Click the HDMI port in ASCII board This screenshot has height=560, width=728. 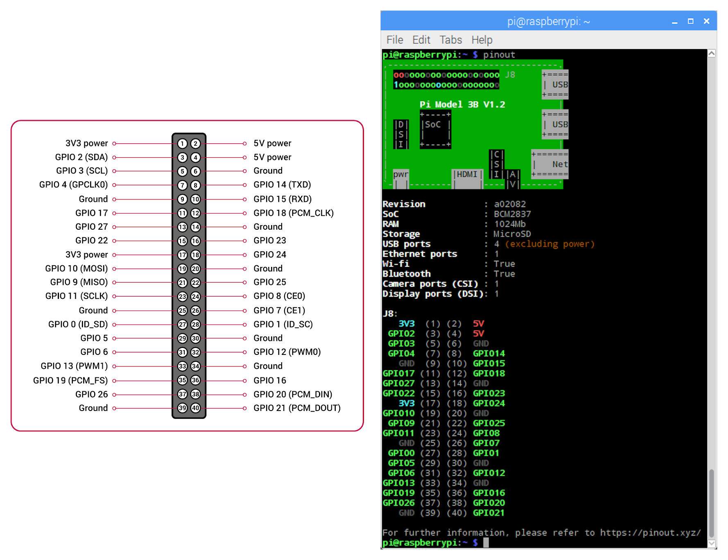tap(467, 179)
